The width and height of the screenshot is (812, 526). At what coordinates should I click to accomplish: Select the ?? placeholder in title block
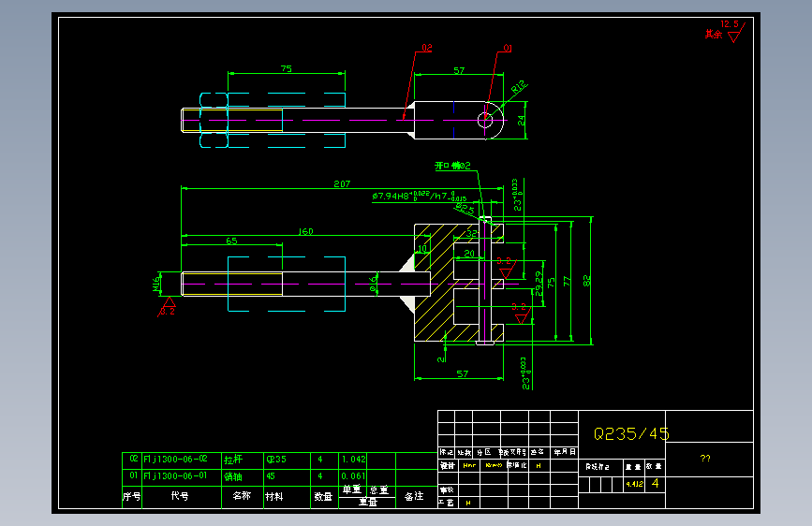705,459
